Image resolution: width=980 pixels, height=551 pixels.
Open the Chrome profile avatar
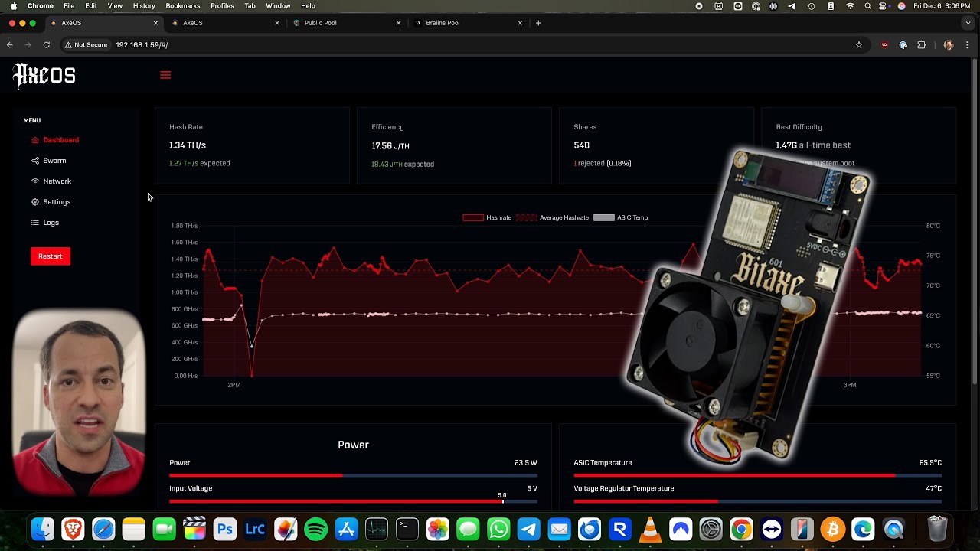949,45
